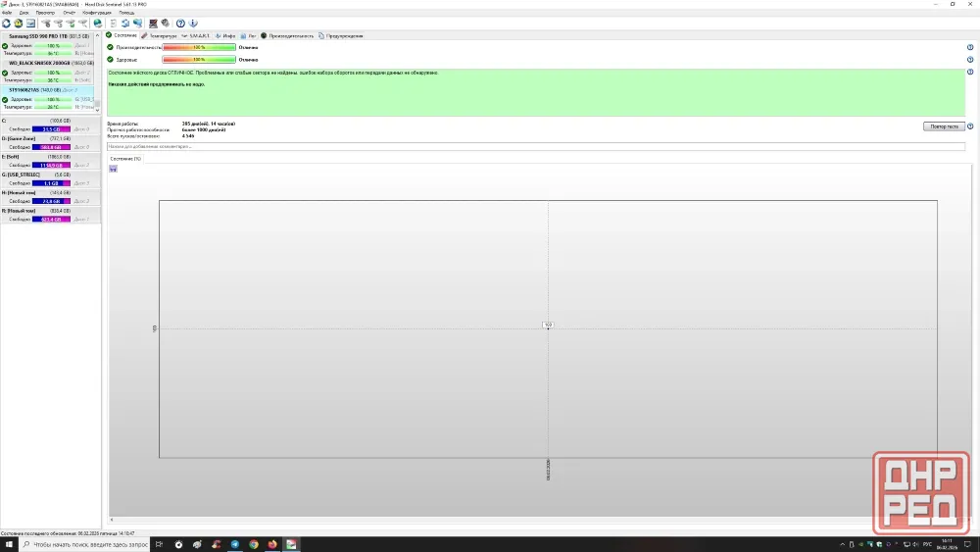Open Task View on the taskbar
The image size is (980, 552).
pos(160,544)
